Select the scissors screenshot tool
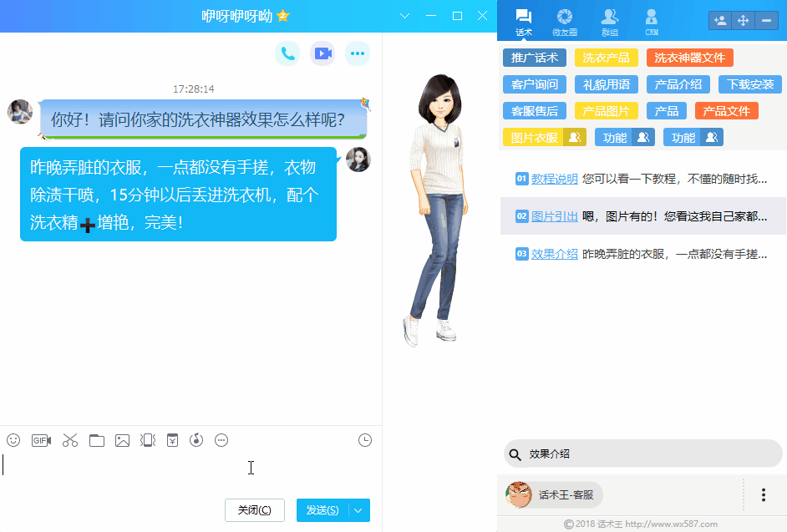Viewport: 787px width, 532px height. coord(70,440)
